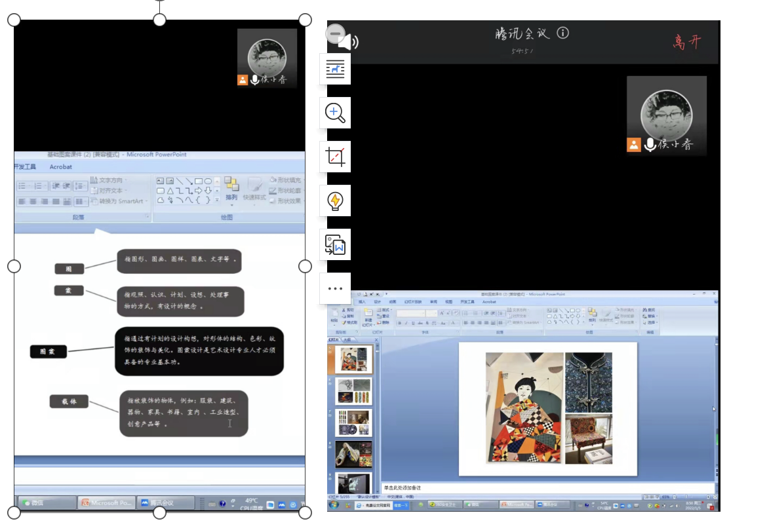This screenshot has width=769, height=532.
Task: Toggle the microphone beside 侯小春 in the unselected picture
Action: tap(650, 145)
